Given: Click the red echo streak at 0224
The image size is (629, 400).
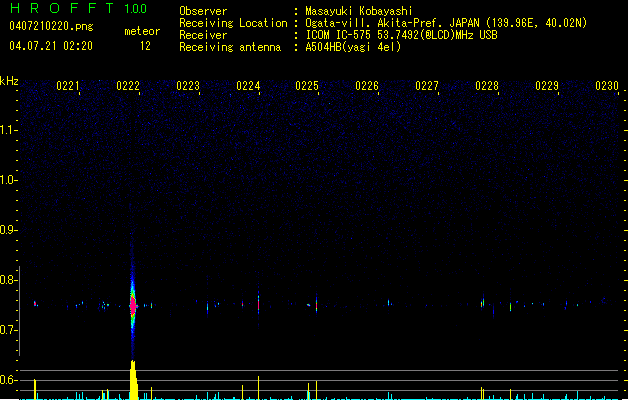Looking at the screenshot, I should (258, 305).
